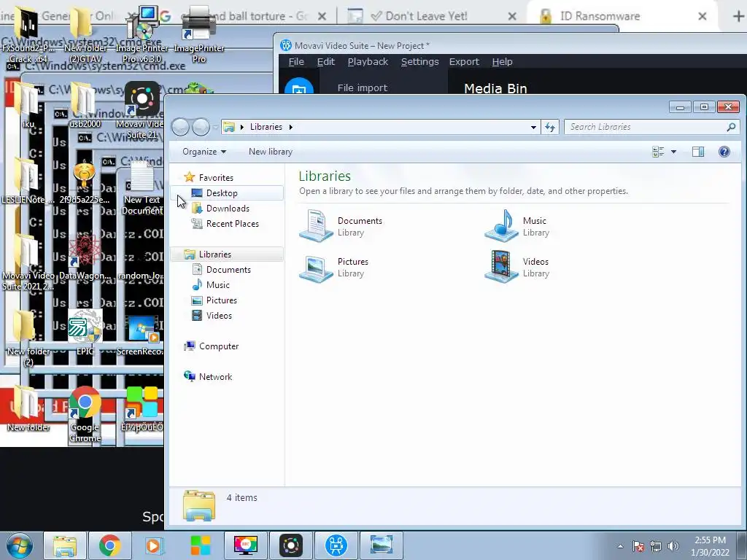Open the Help menu in Movavi
747x560 pixels.
pos(502,61)
